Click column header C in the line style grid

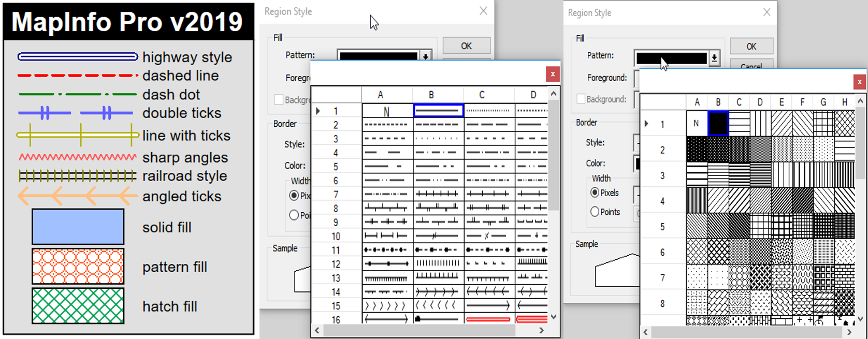click(x=482, y=95)
